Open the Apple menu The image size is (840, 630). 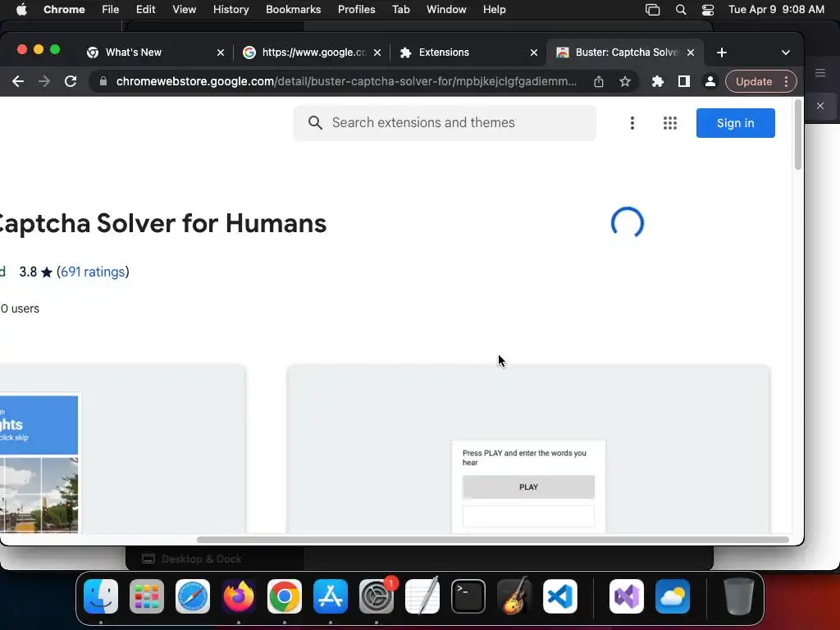pos(21,10)
